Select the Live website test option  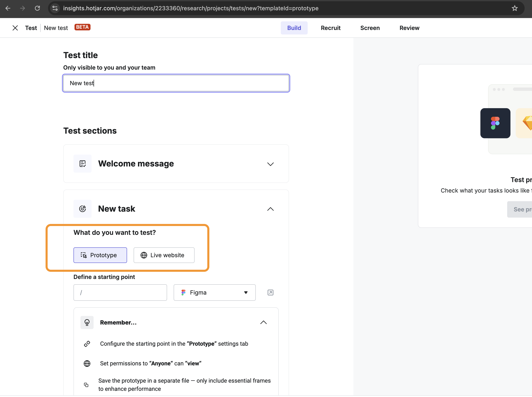click(164, 255)
